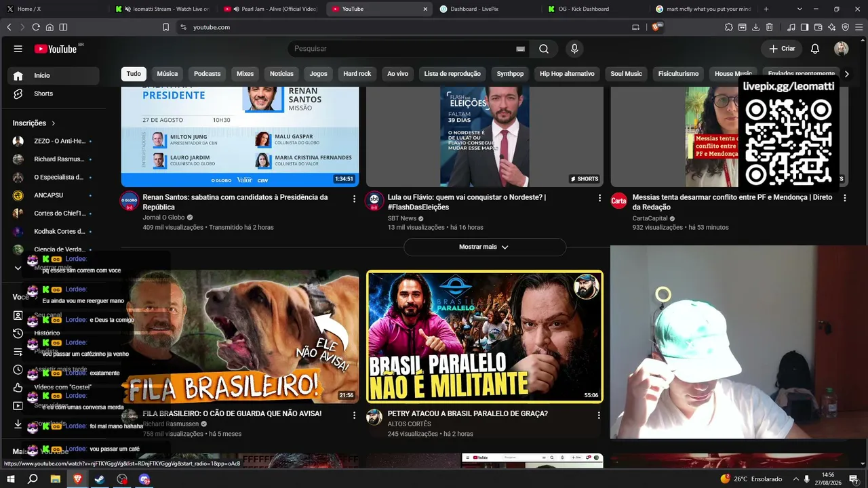Open SBT News channel avatar
Screen dimensions: 868x488
click(x=374, y=201)
